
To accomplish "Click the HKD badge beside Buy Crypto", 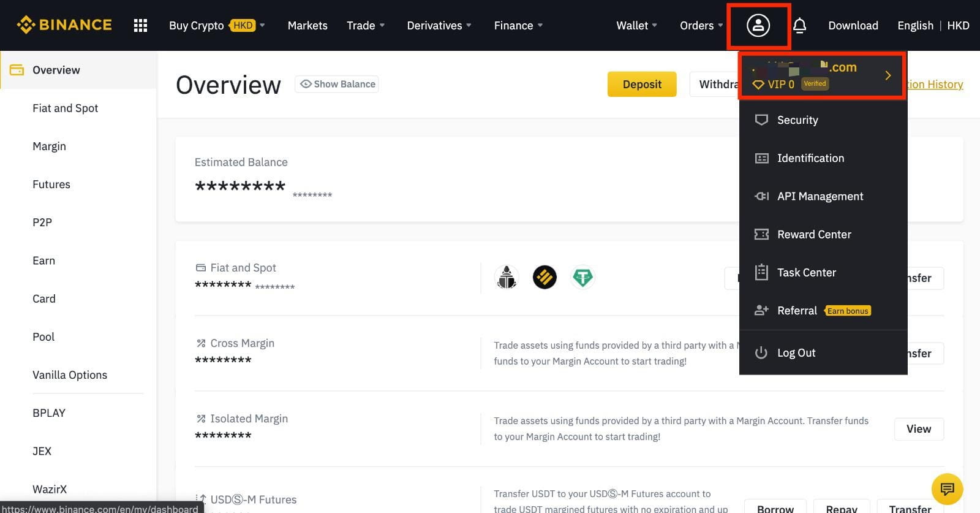I will click(243, 25).
